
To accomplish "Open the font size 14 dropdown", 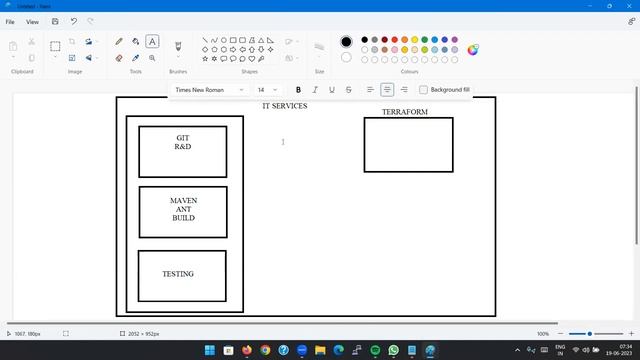I will pos(267,90).
